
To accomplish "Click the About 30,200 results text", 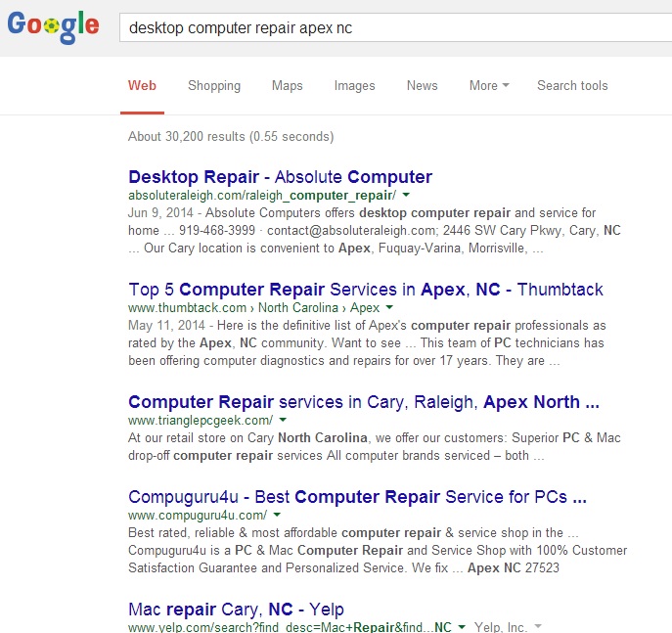I will click(x=231, y=136).
